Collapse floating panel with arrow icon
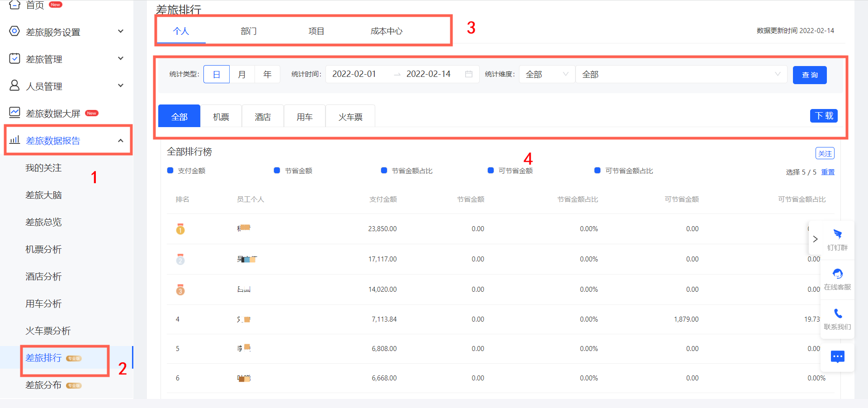The image size is (868, 408). pyautogui.click(x=815, y=239)
